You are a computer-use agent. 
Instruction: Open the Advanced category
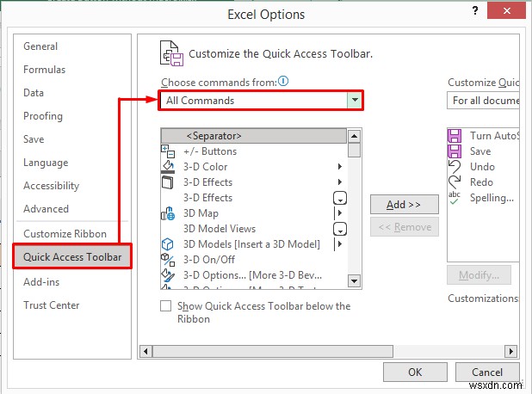click(x=46, y=209)
